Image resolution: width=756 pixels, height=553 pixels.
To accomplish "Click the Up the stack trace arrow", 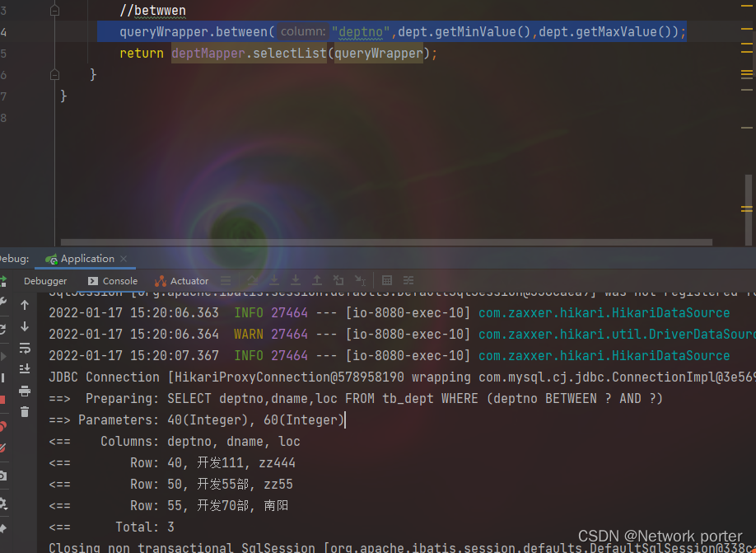I will [x=25, y=305].
